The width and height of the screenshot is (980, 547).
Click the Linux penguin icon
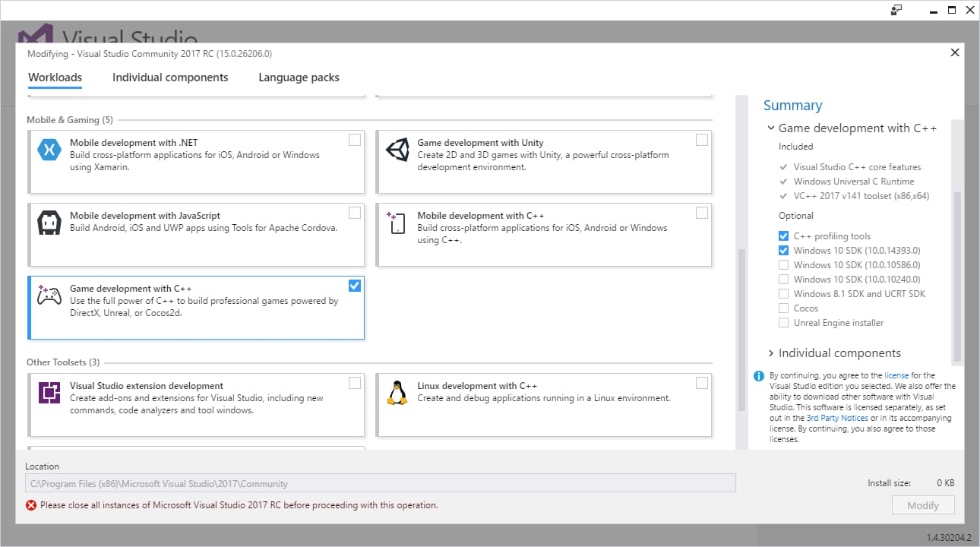point(397,393)
